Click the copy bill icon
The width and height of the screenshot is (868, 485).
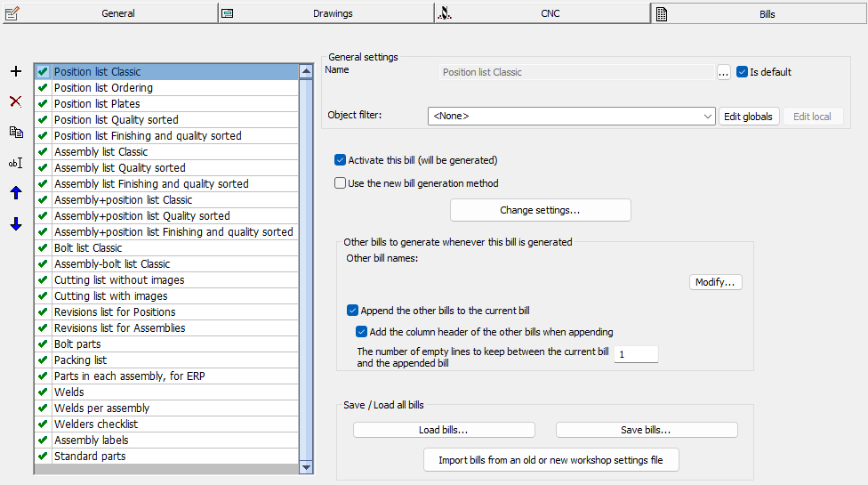15,132
